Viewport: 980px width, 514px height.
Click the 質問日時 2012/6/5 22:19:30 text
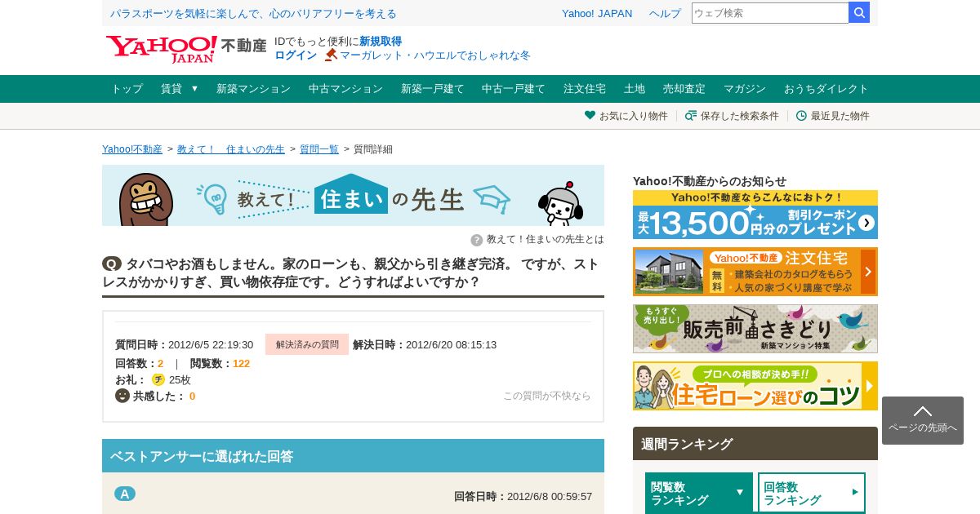click(x=185, y=344)
